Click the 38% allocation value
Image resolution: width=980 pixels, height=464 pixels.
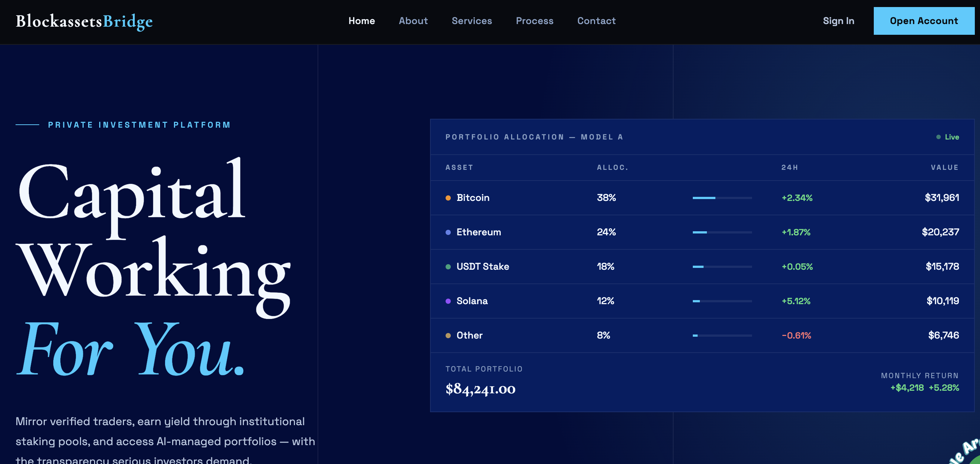tap(607, 198)
